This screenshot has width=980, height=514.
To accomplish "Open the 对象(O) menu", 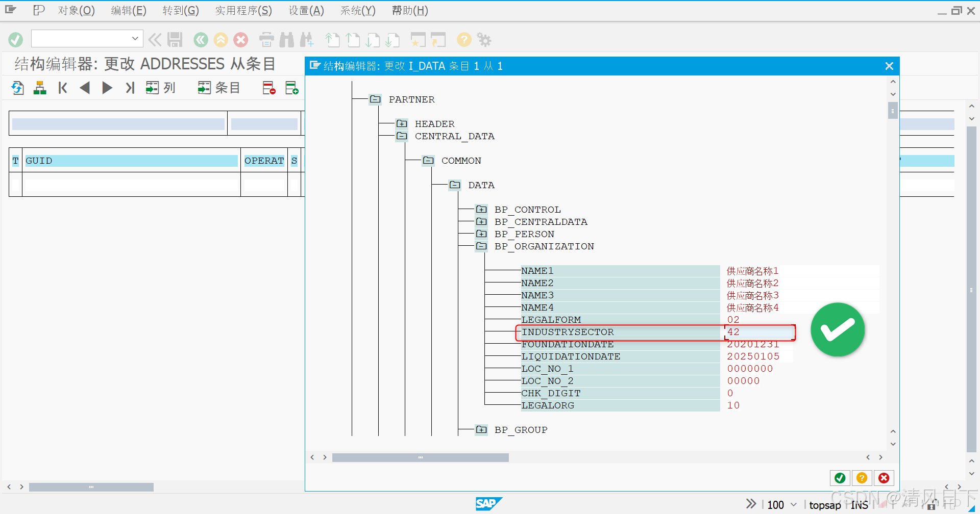I will coord(76,11).
